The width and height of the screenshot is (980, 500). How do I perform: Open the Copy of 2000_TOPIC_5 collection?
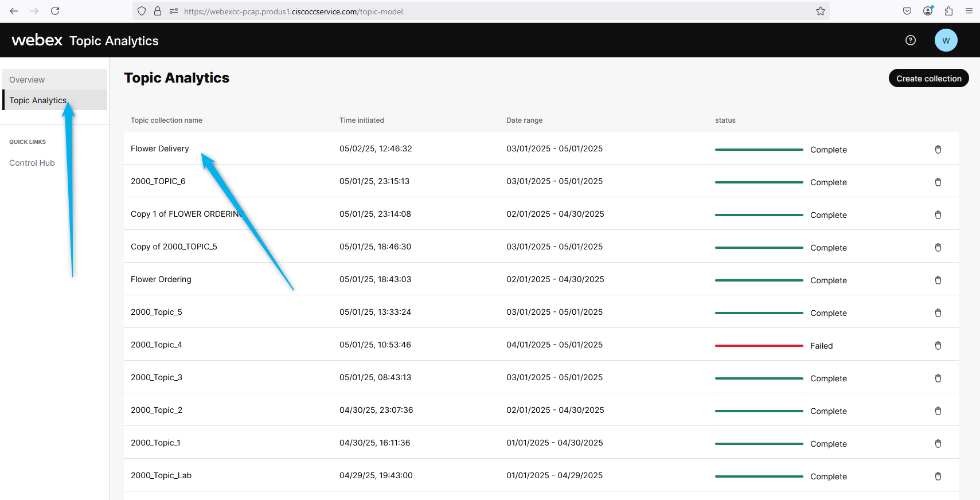(x=174, y=247)
